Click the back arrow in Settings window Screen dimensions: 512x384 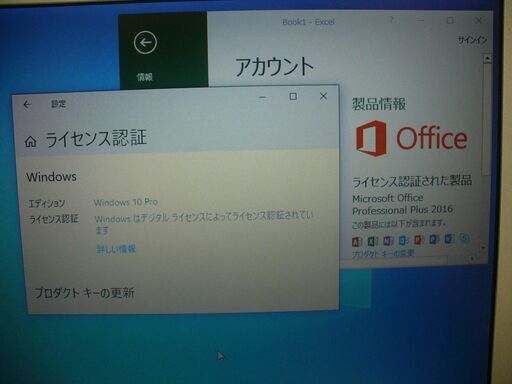tap(27, 105)
